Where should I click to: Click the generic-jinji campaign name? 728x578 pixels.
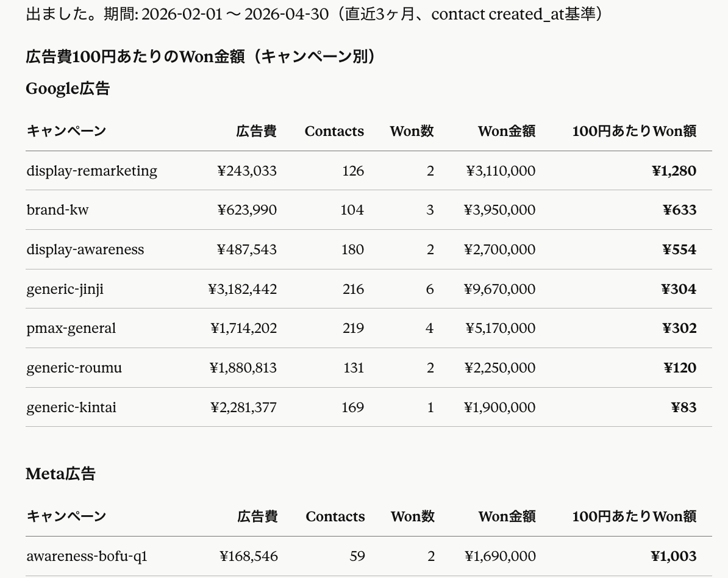pos(65,289)
